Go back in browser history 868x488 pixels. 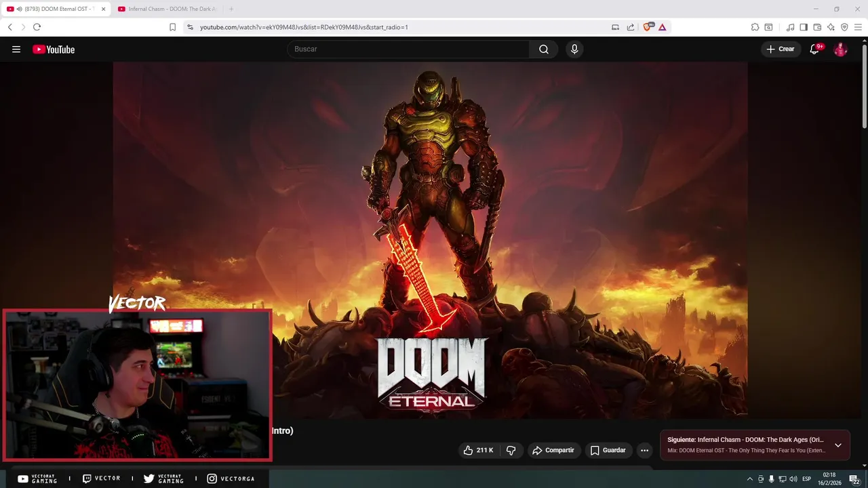click(x=9, y=27)
